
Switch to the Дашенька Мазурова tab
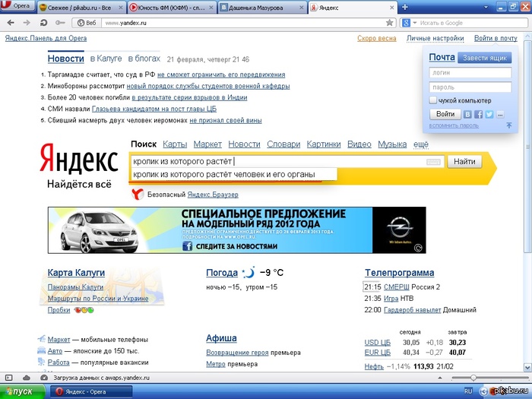click(x=262, y=7)
